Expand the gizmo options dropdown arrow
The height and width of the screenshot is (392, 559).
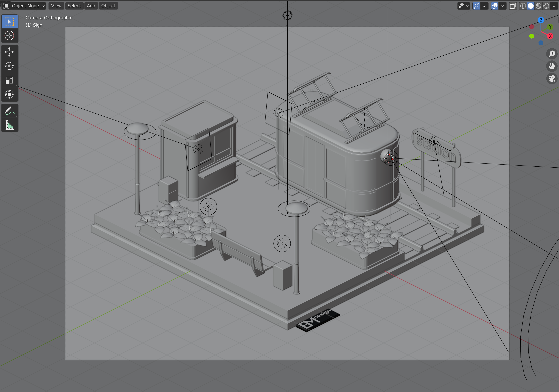tap(484, 6)
